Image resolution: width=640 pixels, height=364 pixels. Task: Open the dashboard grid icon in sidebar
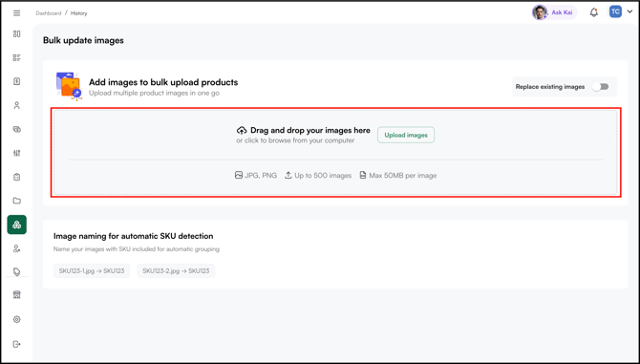(x=17, y=33)
